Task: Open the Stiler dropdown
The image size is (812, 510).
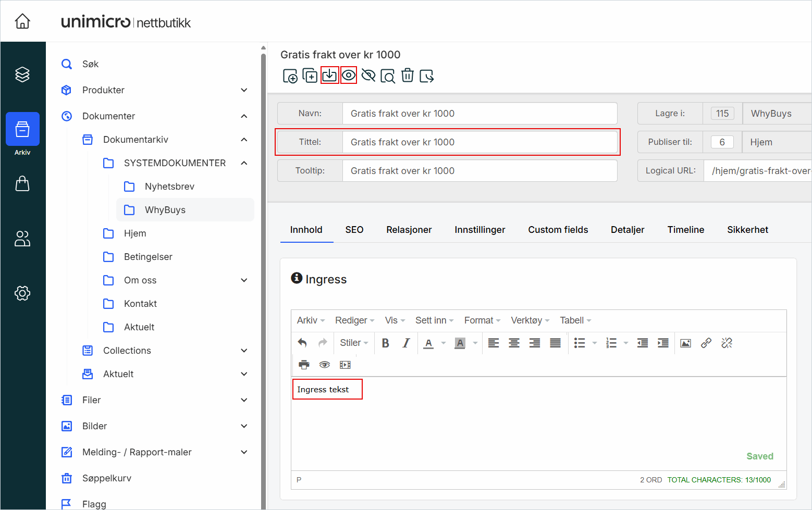Action: (x=354, y=343)
